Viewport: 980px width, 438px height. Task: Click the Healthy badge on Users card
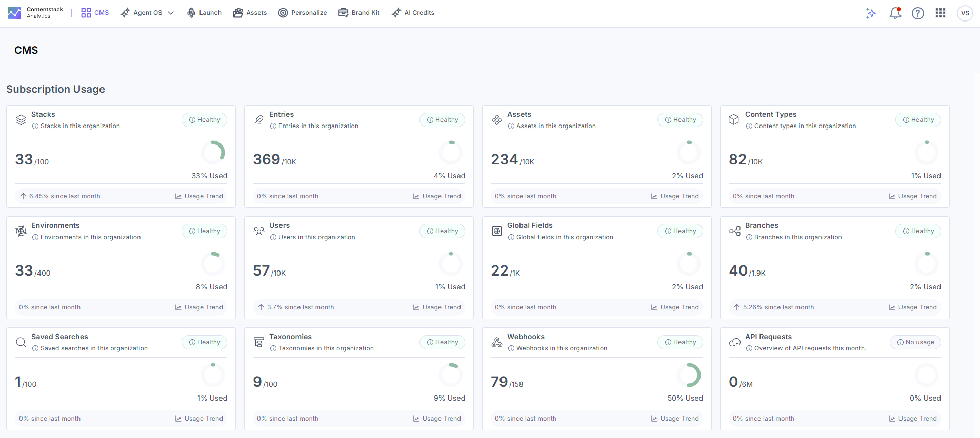point(443,231)
